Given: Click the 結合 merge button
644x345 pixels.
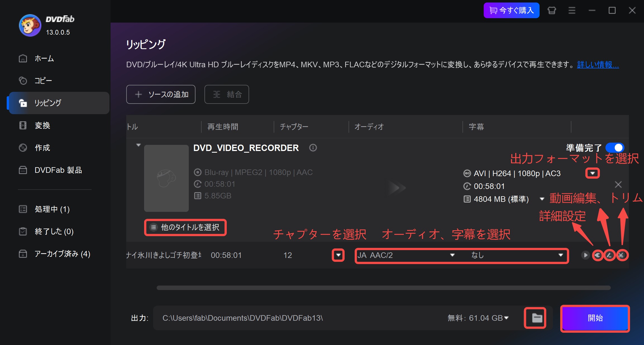Looking at the screenshot, I should click(x=227, y=94).
